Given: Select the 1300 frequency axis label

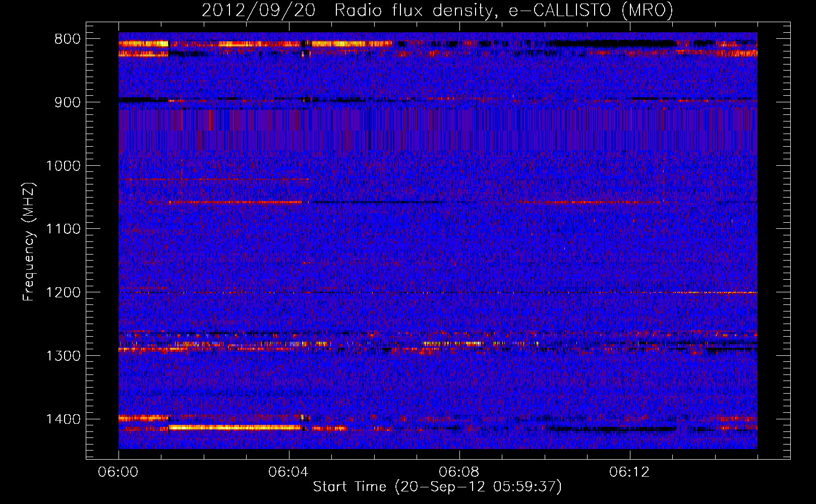Looking at the screenshot, I should (64, 356).
